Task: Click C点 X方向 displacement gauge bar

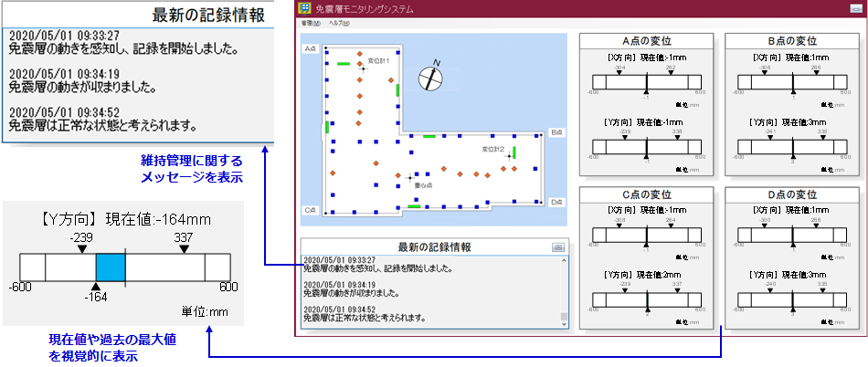Action: pyautogui.click(x=646, y=236)
